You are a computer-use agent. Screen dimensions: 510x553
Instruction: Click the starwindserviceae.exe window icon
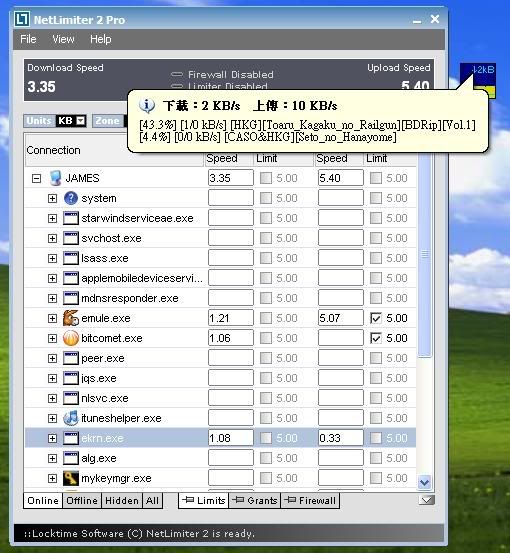click(71, 218)
